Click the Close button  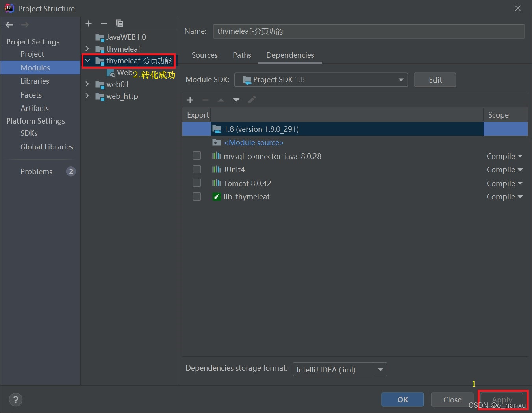tap(452, 400)
